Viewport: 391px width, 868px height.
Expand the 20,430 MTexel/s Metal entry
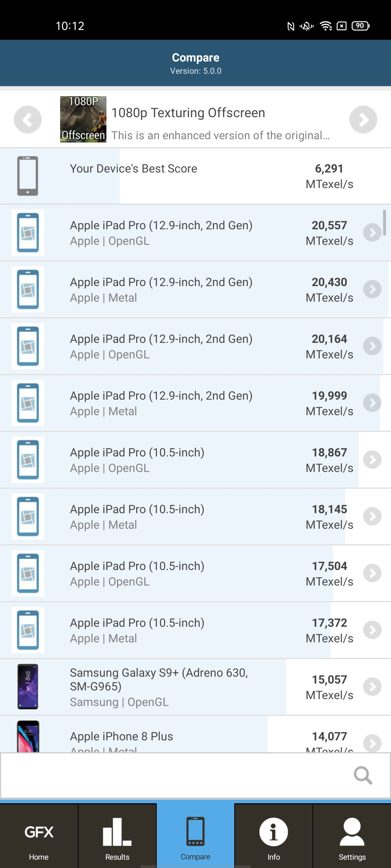(x=372, y=289)
